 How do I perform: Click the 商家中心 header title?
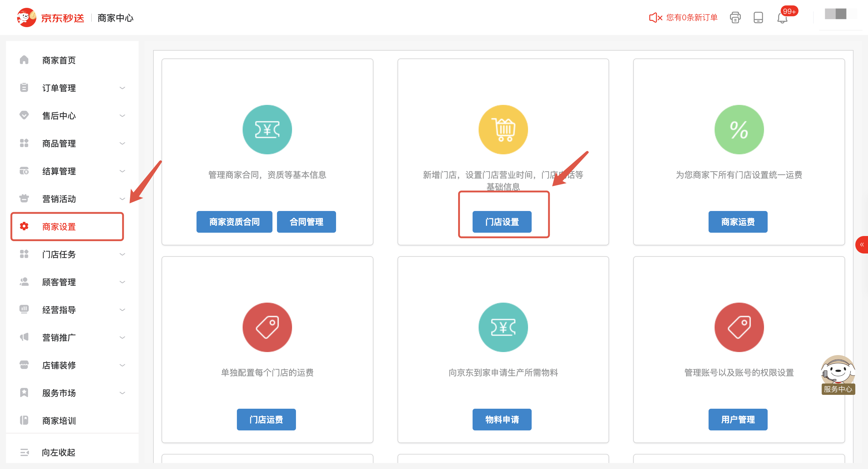(x=115, y=18)
